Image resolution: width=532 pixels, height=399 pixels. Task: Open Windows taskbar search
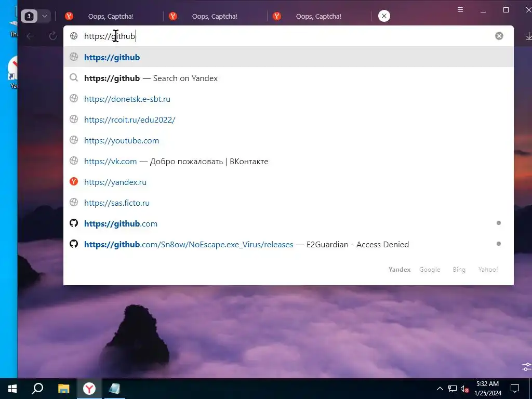tap(37, 389)
